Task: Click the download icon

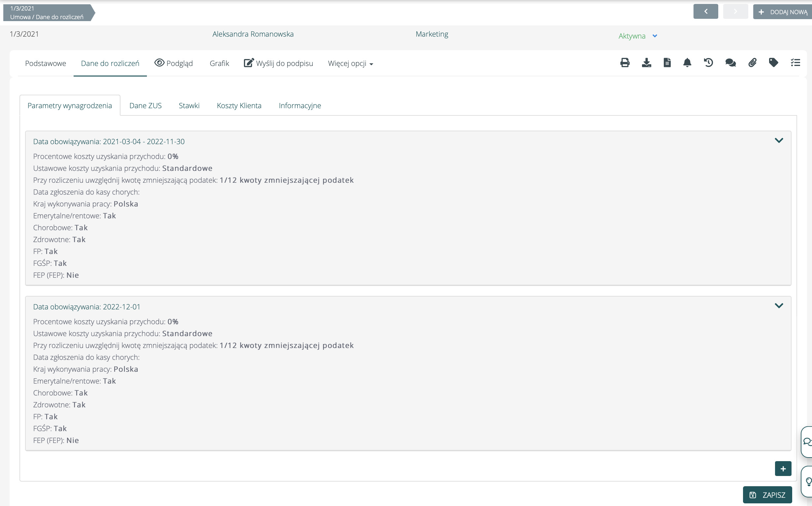Action: point(646,63)
